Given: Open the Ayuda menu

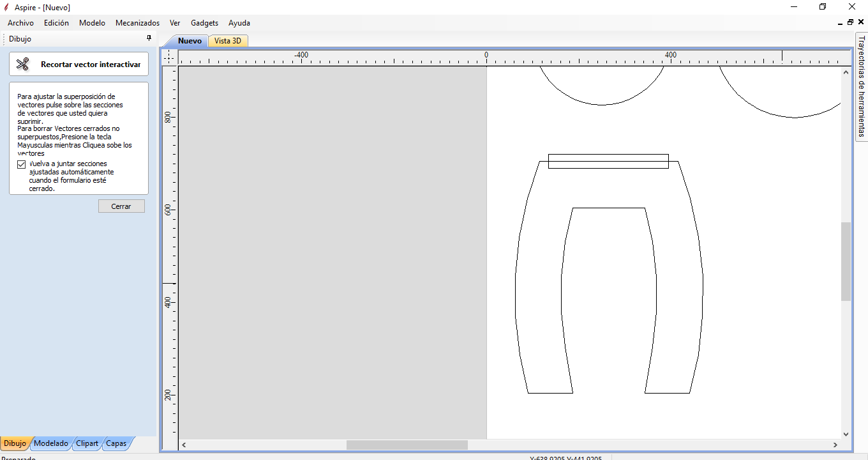Looking at the screenshot, I should [x=239, y=23].
